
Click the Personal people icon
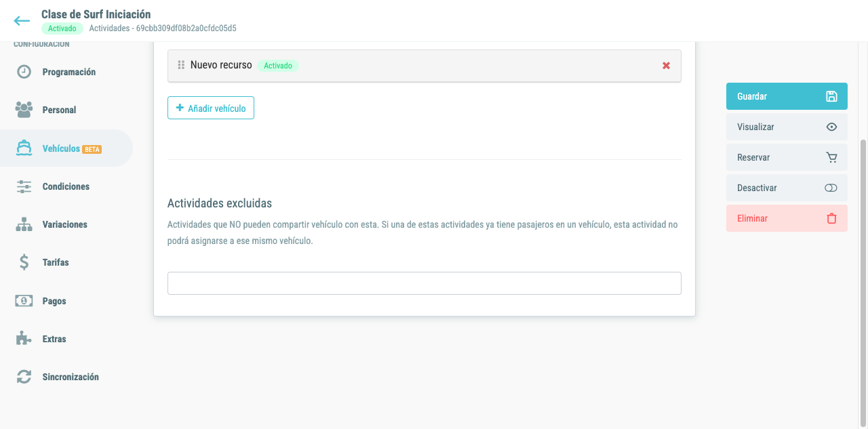coord(24,110)
